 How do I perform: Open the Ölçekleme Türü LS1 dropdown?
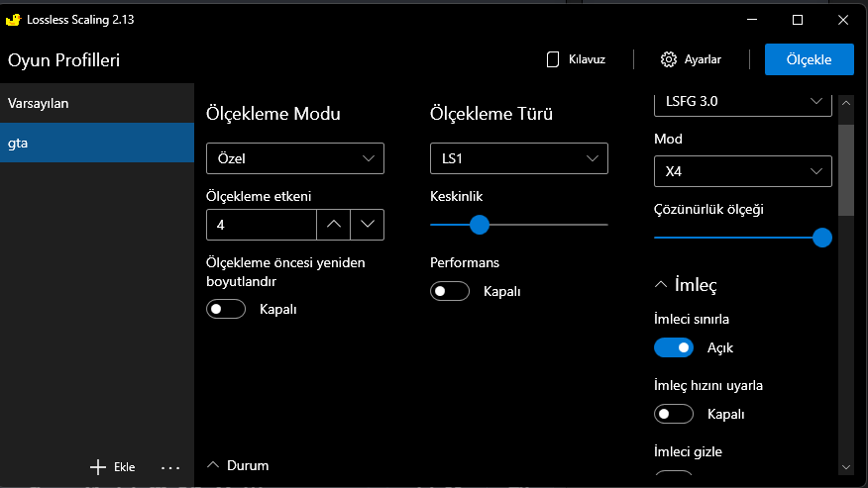518,158
